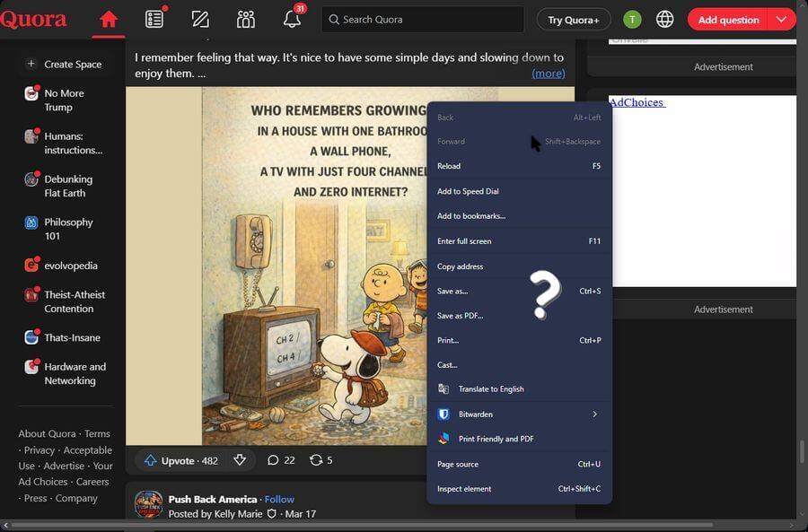Select Reload from the context menu
The image size is (808, 532).
coord(449,166)
